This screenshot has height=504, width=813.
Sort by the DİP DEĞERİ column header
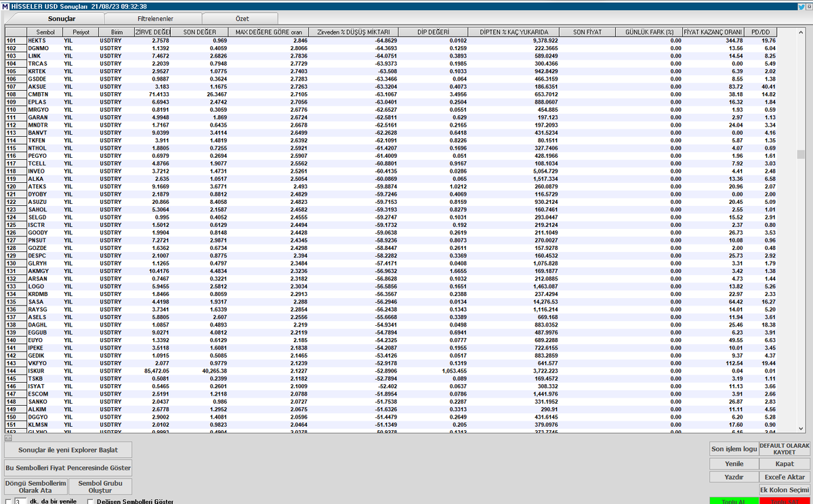pos(432,32)
